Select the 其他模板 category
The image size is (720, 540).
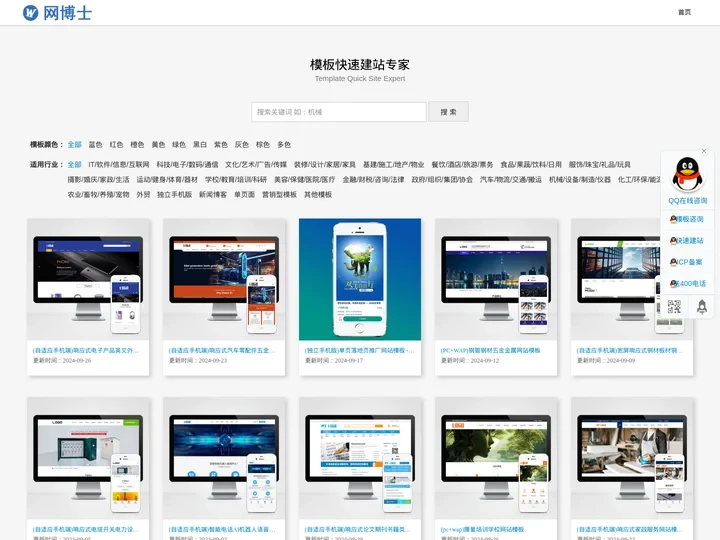[x=318, y=195]
